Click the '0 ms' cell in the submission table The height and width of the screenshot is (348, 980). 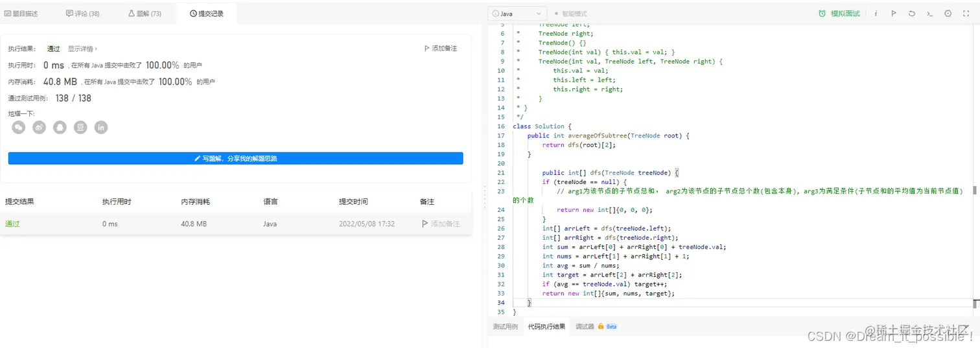coord(110,224)
